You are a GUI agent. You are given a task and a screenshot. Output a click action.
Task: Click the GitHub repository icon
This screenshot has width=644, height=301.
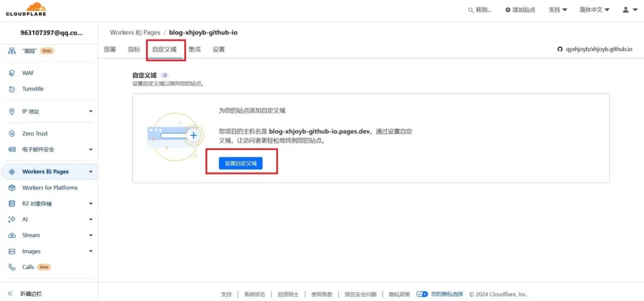[560, 49]
